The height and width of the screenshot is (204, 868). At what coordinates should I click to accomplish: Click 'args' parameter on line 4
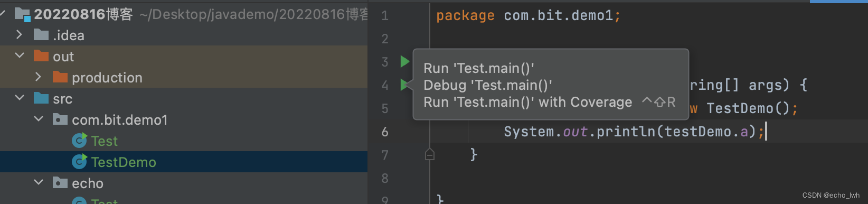tap(766, 85)
